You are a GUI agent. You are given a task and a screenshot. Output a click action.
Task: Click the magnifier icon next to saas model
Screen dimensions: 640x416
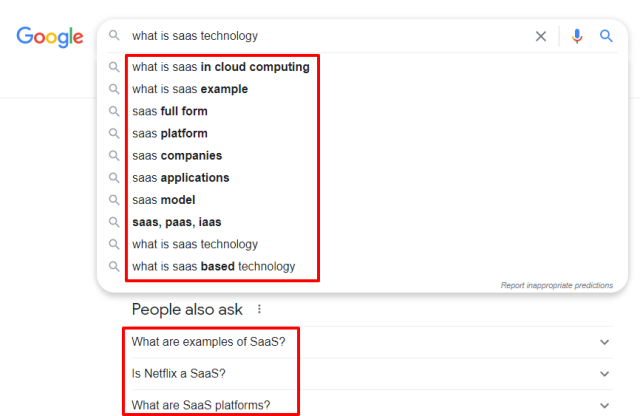point(114,200)
